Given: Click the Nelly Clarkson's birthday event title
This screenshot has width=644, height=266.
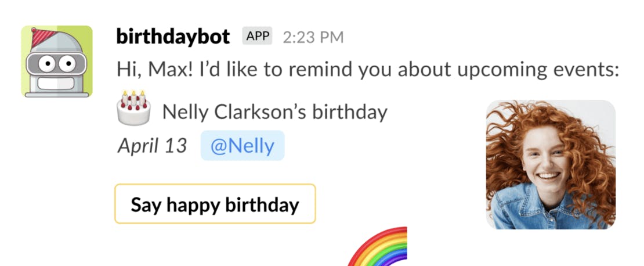Looking at the screenshot, I should [274, 111].
